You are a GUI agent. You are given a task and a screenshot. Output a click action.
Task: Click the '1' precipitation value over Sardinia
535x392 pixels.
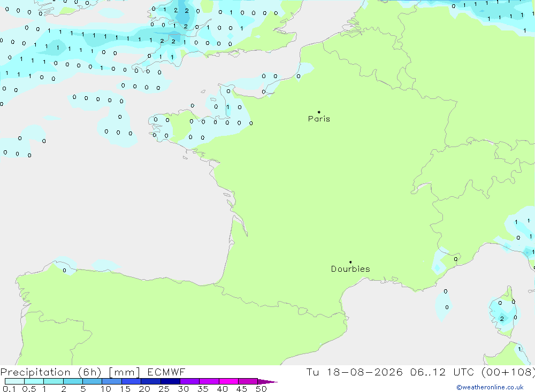(x=519, y=349)
